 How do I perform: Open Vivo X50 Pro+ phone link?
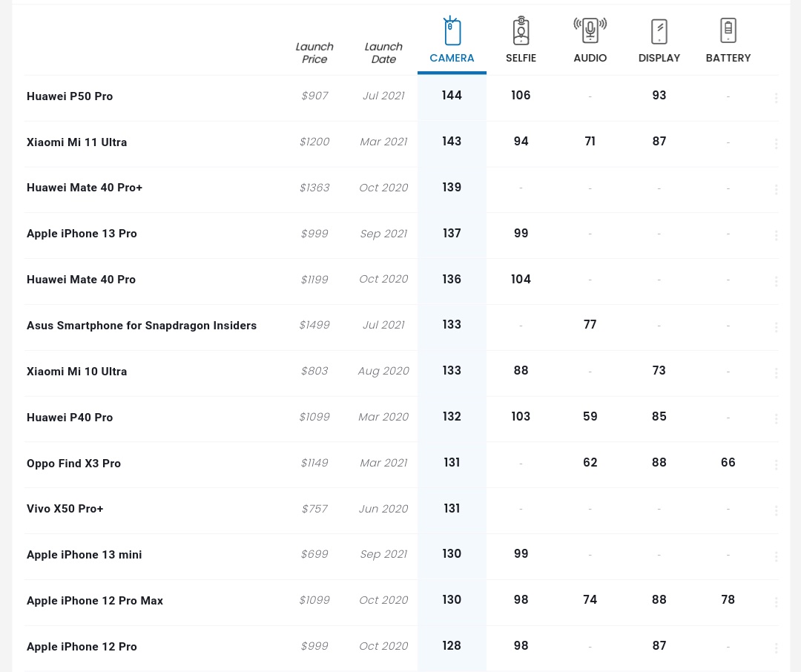pyautogui.click(x=65, y=509)
